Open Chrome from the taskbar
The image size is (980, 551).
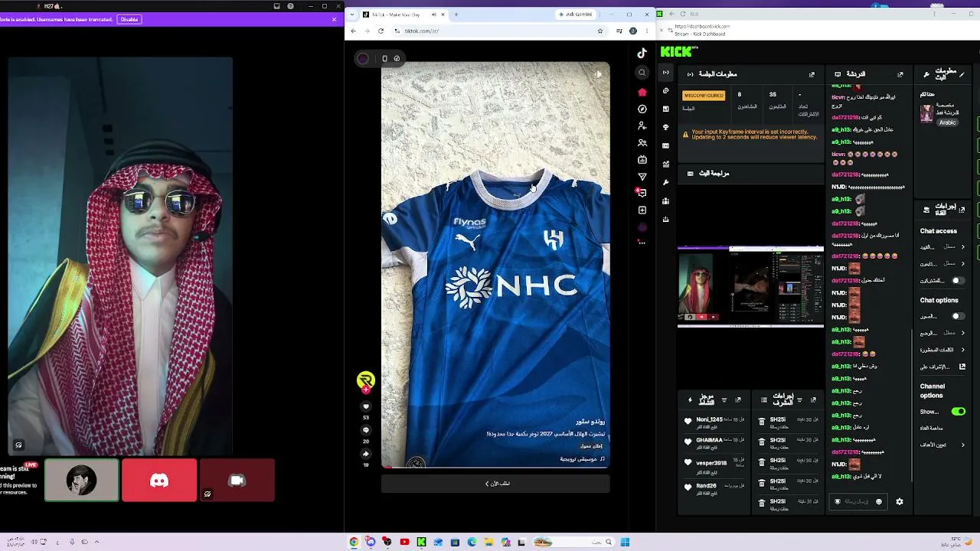pyautogui.click(x=354, y=542)
